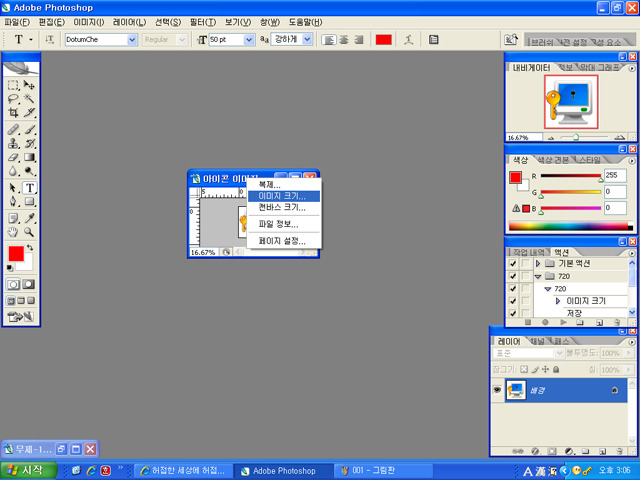The width and height of the screenshot is (640, 480).
Task: Select the History Brush tool
Action: 29,144
